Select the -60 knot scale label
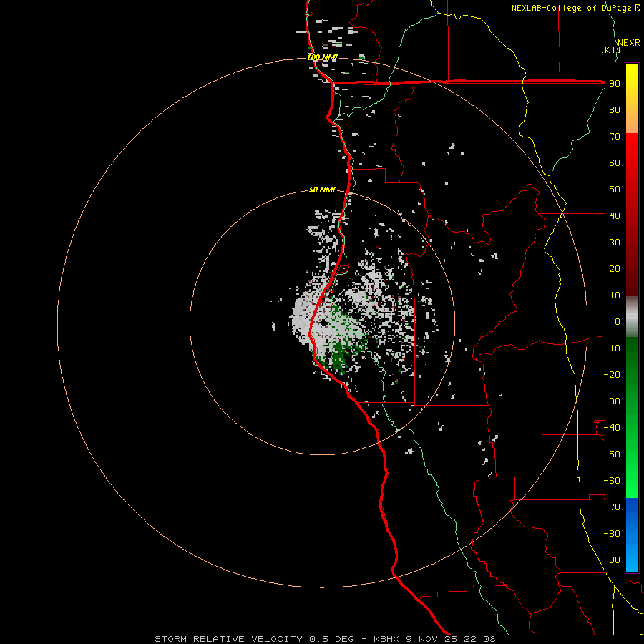644x644 pixels. (x=612, y=481)
